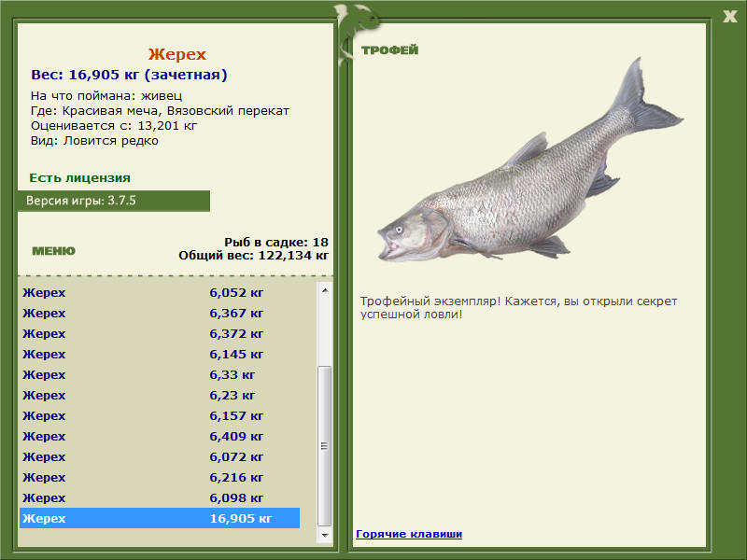Click the scrollbar up arrow

[324, 290]
